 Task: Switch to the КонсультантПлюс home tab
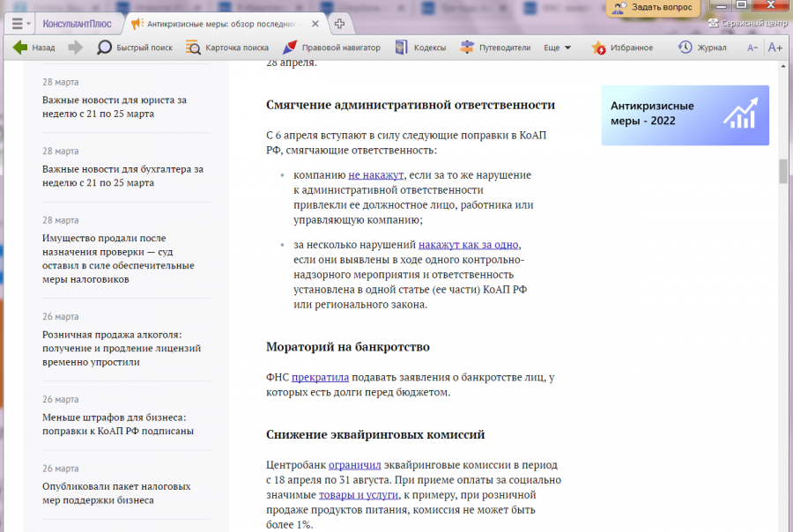78,23
